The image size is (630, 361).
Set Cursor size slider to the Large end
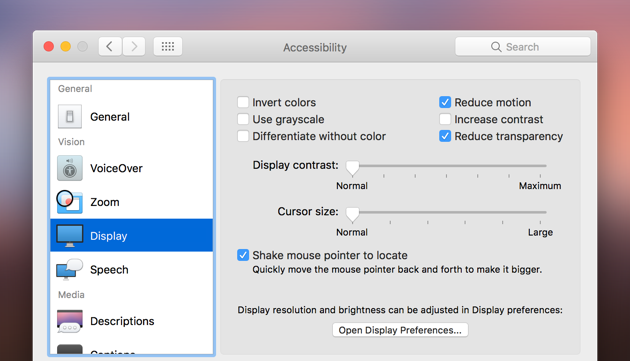point(540,212)
